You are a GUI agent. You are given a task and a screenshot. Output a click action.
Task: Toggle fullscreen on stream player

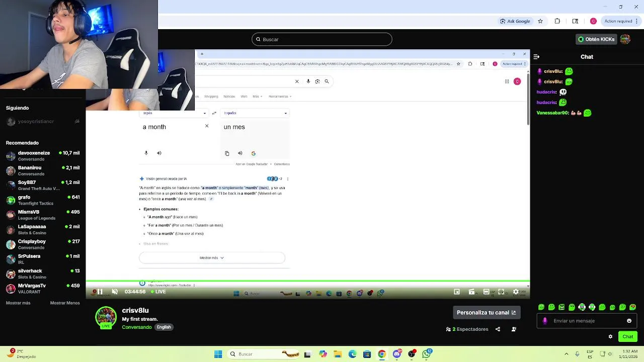[501, 292]
